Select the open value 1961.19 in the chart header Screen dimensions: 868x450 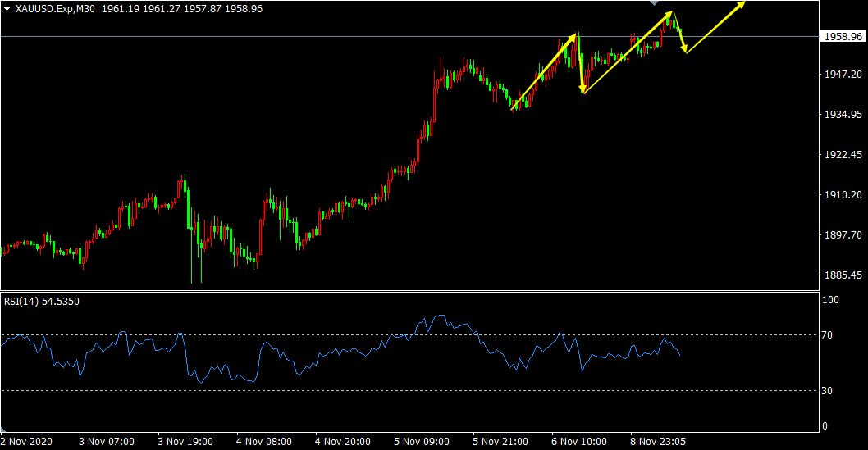(x=121, y=9)
